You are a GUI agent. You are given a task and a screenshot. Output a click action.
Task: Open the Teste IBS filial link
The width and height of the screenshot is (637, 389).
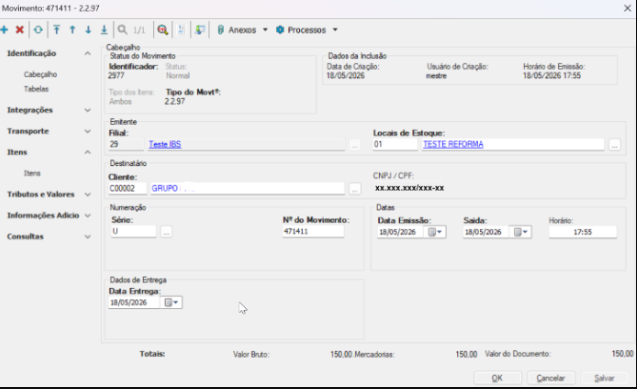pos(165,144)
